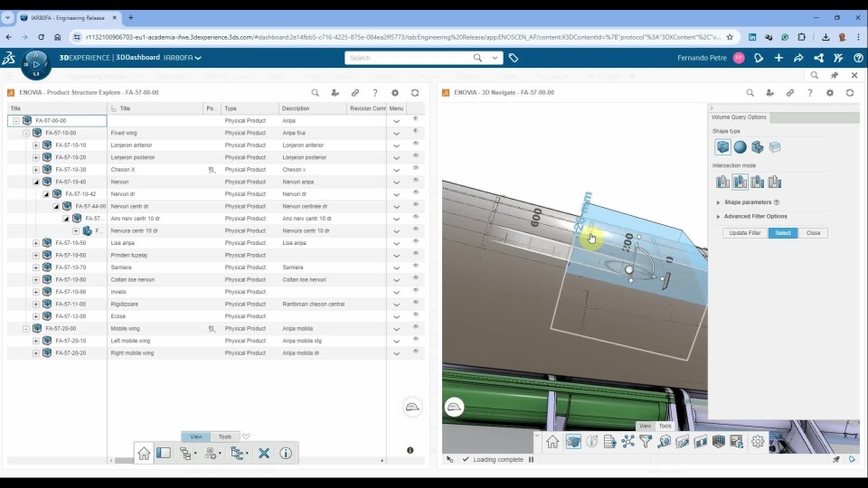Sort by the Type column header
This screenshot has height=488, width=868.
coord(250,108)
